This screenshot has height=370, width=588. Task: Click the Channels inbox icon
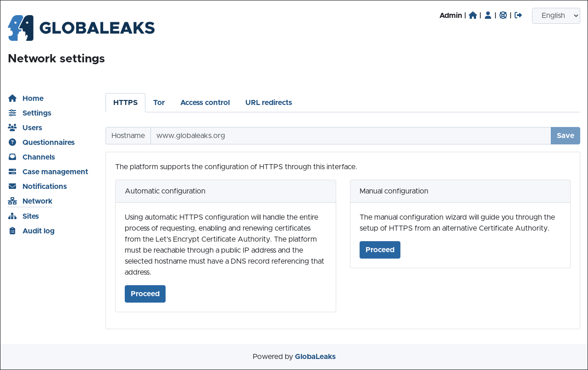click(12, 157)
